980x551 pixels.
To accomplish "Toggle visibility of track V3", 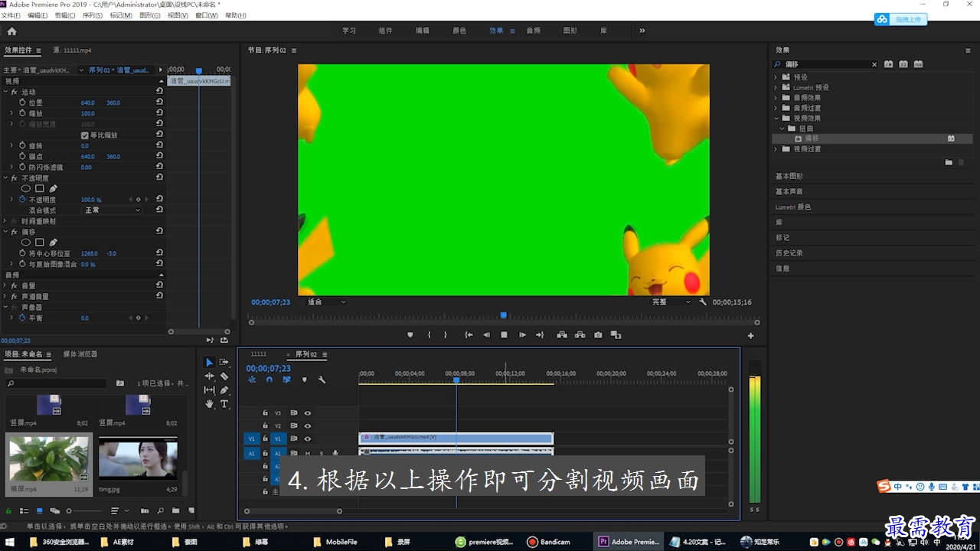I will (307, 412).
